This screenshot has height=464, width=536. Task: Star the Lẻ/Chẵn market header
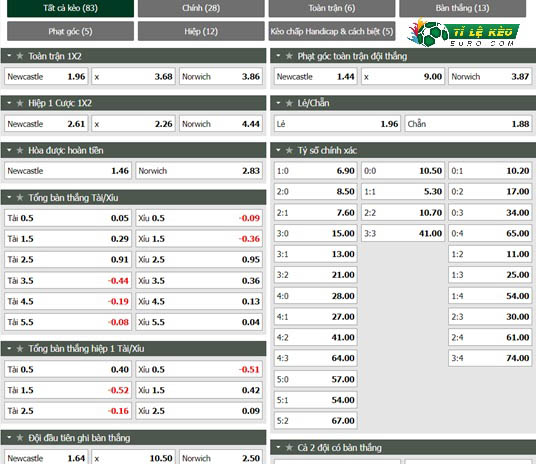tap(289, 103)
